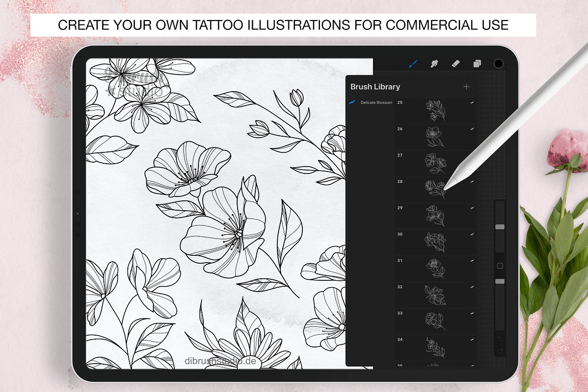Click stroke icon beside brush 34
This screenshot has height=392, width=588.
pos(472,340)
